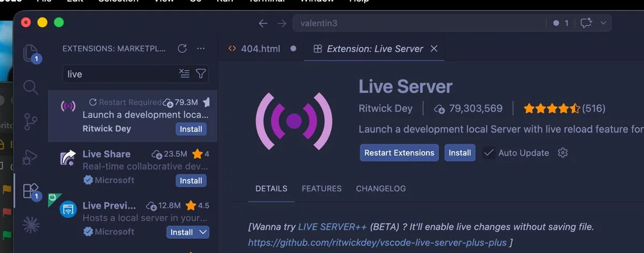Install Live Server from the sidebar list
This screenshot has width=644, height=253.
click(x=191, y=129)
